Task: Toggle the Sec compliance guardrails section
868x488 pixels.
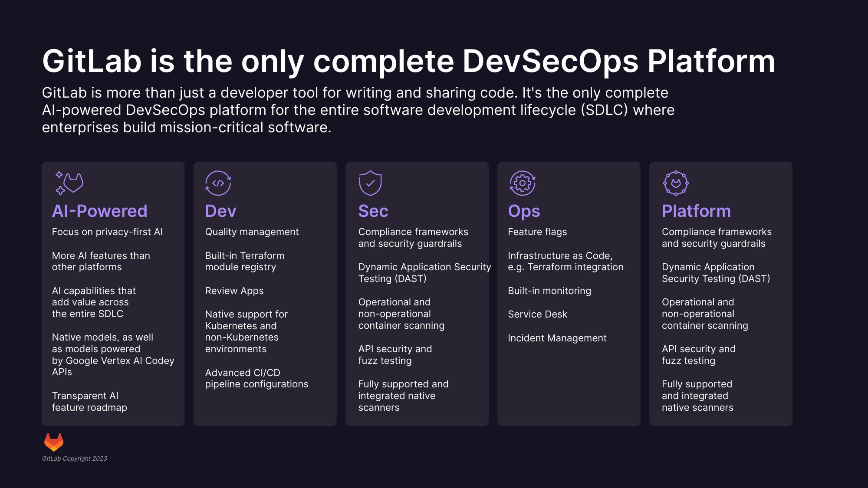Action: 413,237
